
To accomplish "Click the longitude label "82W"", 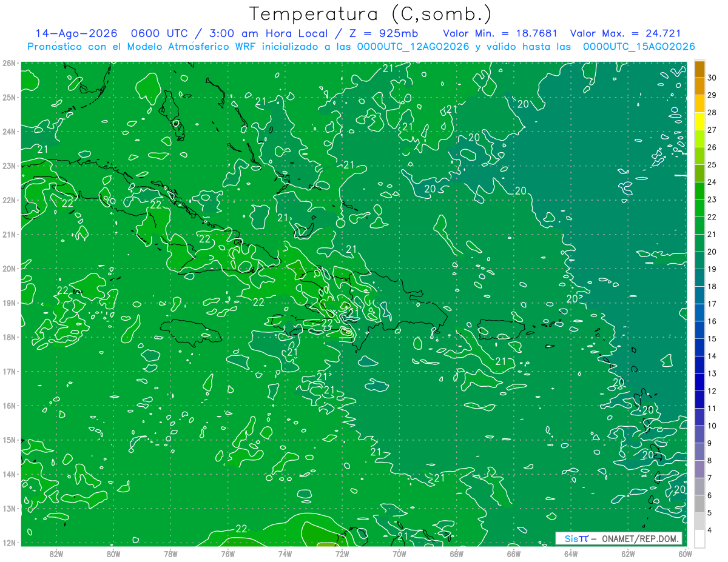I will 56,554.
